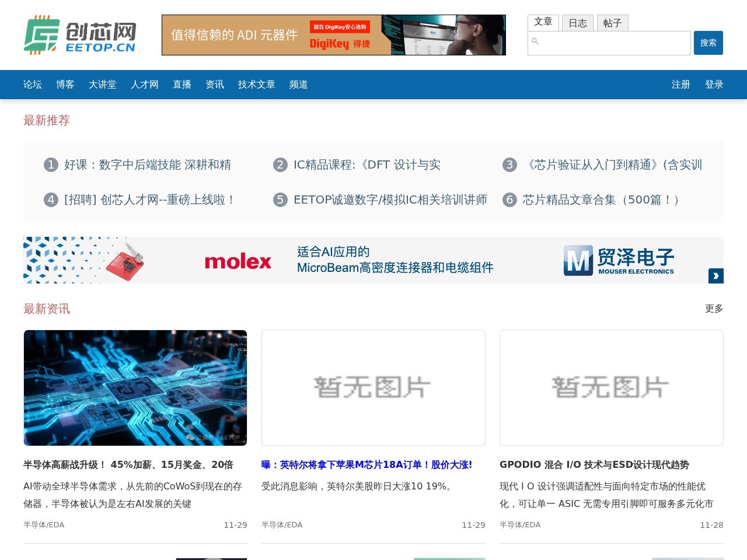This screenshot has width=747, height=560.
Task: Switch to the 日志 tab
Action: pos(578,23)
